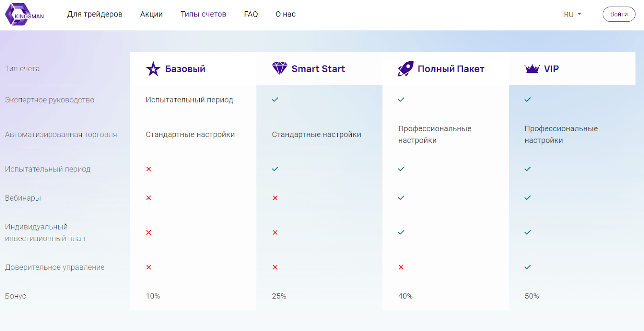Click the star icon next to Базовый

153,69
